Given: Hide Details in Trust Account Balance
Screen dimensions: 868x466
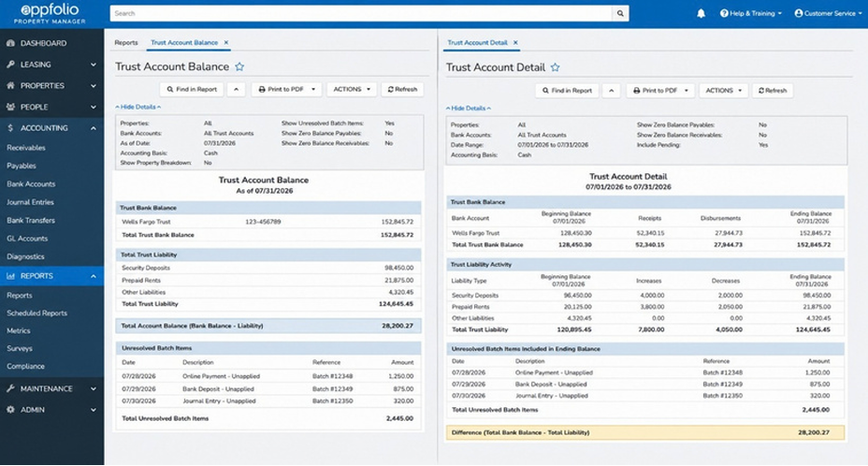Looking at the screenshot, I should [x=137, y=107].
